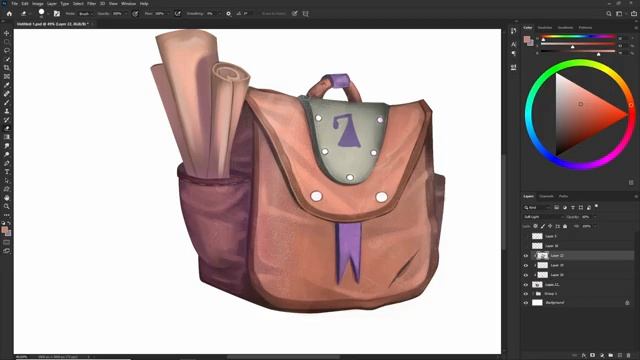This screenshot has height=360, width=640.
Task: Select the Gradient tool
Action: [7, 137]
